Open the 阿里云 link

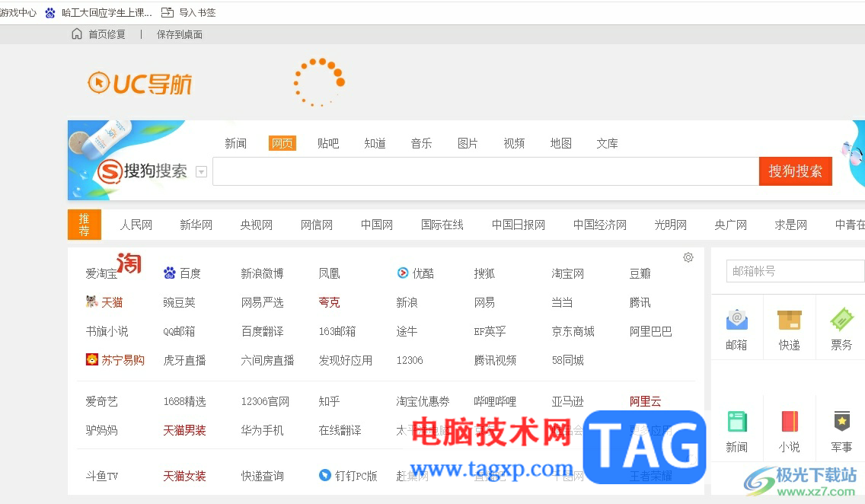pyautogui.click(x=646, y=401)
